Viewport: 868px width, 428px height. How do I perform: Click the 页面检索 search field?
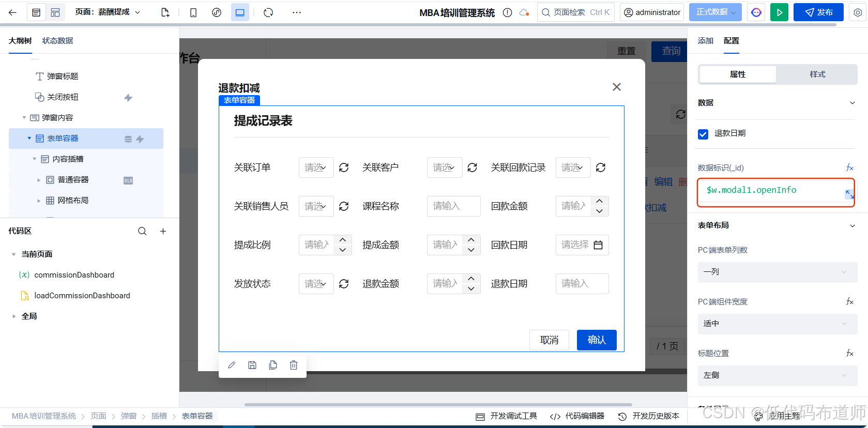click(576, 12)
